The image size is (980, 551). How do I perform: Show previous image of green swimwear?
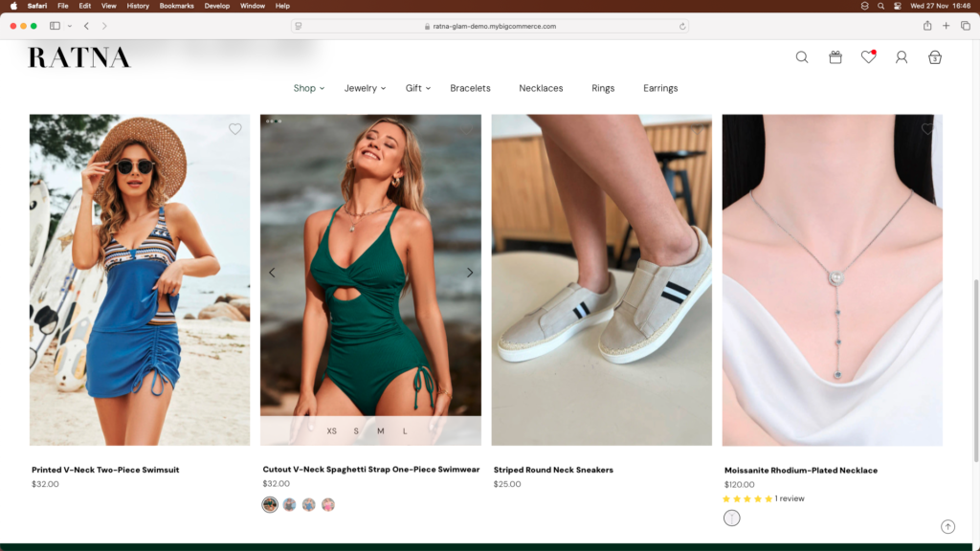pos(272,273)
